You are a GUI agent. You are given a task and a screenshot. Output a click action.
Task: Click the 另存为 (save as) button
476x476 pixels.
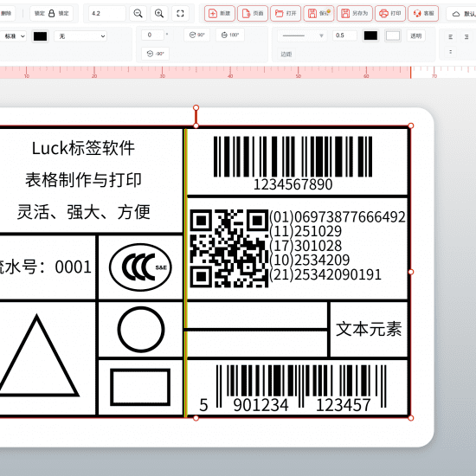[355, 13]
